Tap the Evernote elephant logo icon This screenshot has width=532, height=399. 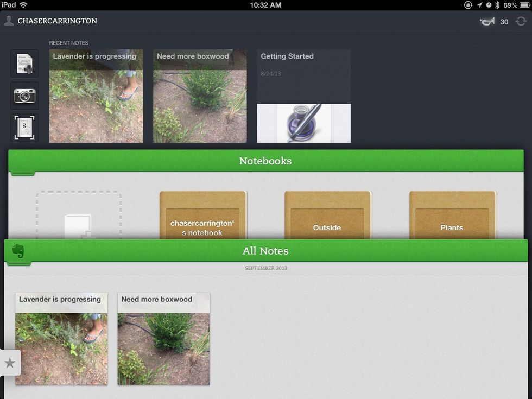18,251
